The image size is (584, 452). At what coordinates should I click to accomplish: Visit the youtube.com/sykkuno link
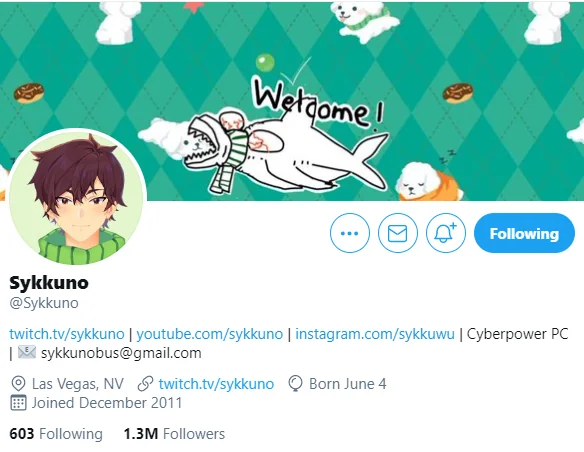pyautogui.click(x=210, y=334)
